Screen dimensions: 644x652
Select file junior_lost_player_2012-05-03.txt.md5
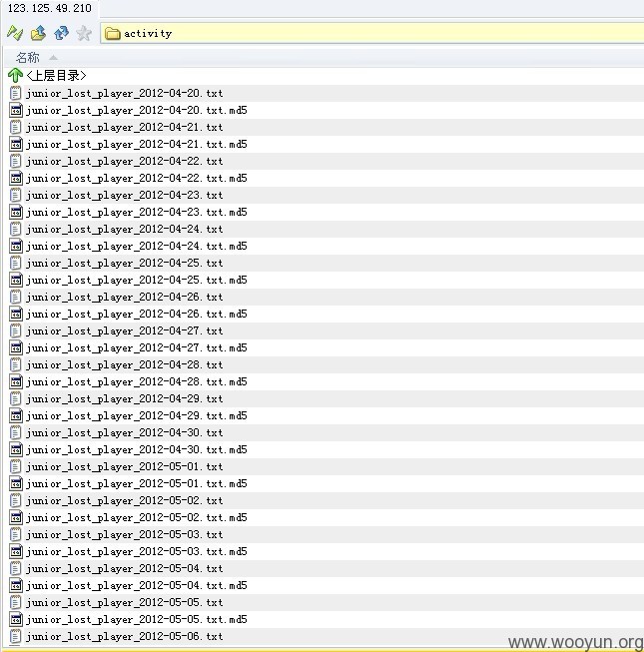137,551
